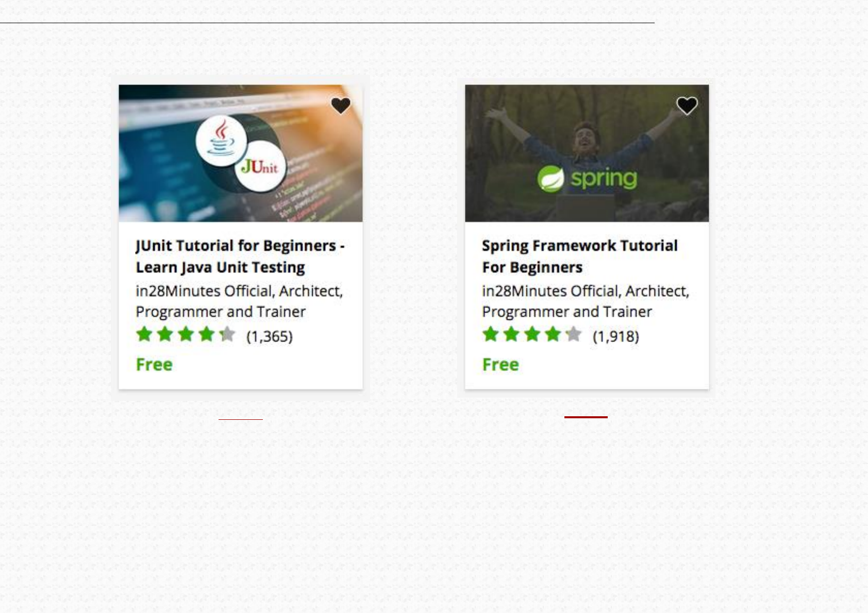868x613 pixels.
Task: Click the 'spring' wordmark on the course image
Action: (604, 178)
